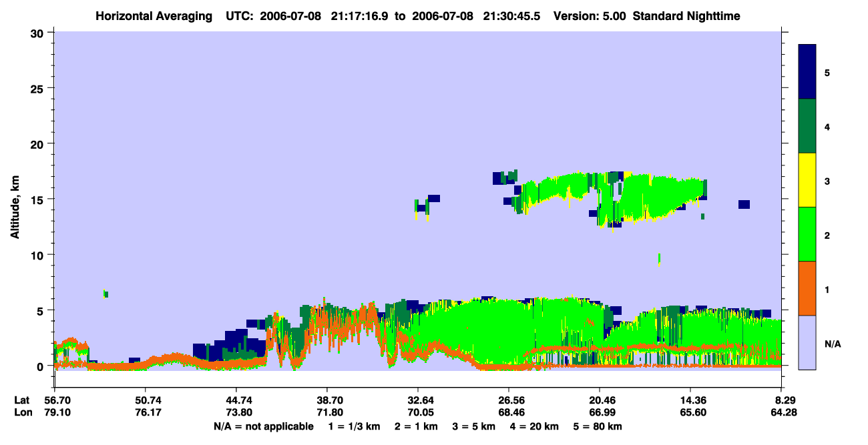Click the 'Lon' axis row label
Screen dimensions: 868x445
tap(22, 413)
